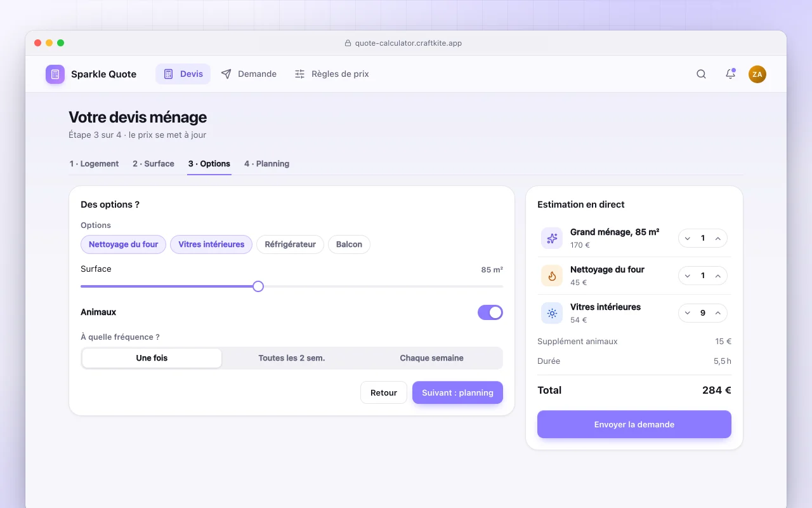Go to Demande navigation item
This screenshot has height=508, width=812.
[x=249, y=74]
